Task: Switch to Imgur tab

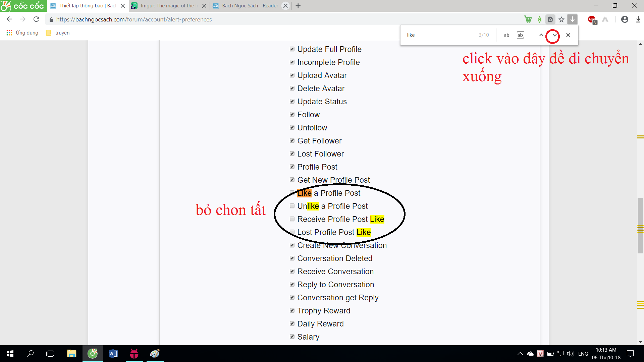Action: tap(167, 6)
